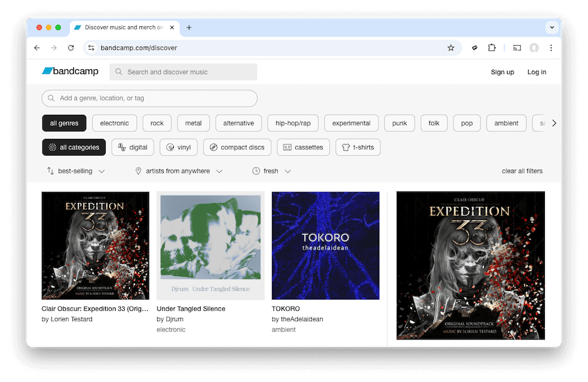
Task: Click Sign up
Action: point(502,72)
